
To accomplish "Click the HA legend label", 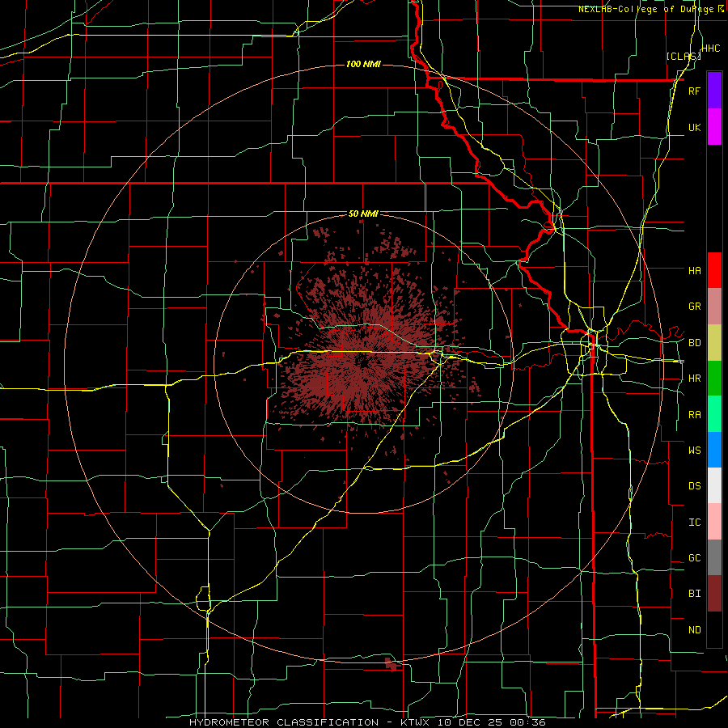I will point(694,270).
